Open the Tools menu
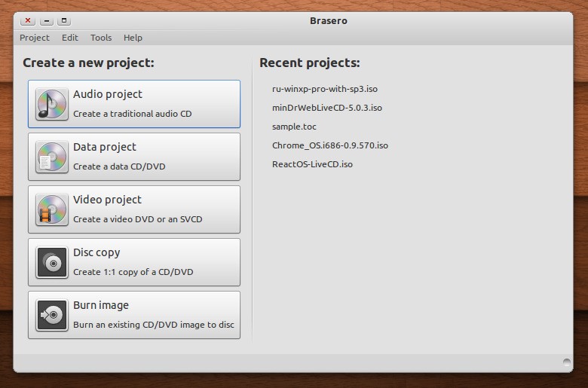 coord(101,38)
